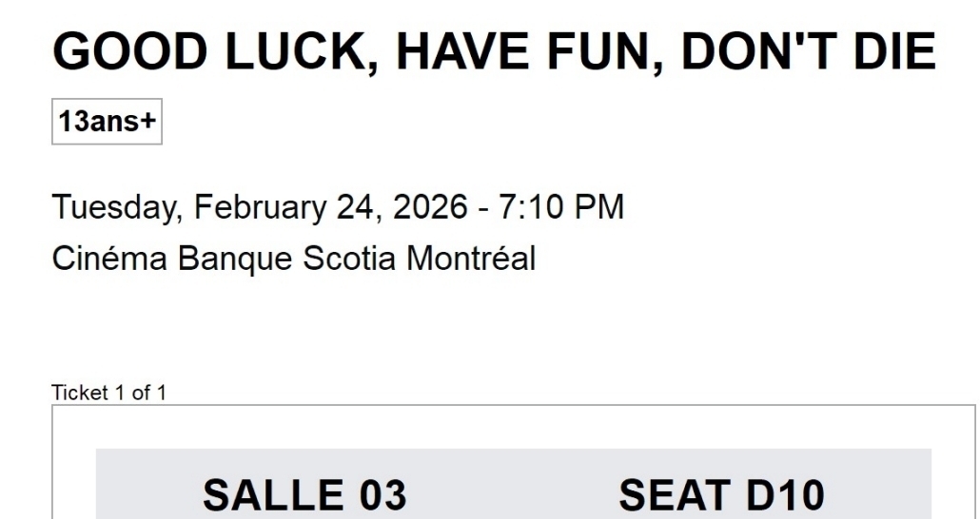980x519 pixels.
Task: Click the 13ans+ age rating badge
Action: (x=107, y=124)
